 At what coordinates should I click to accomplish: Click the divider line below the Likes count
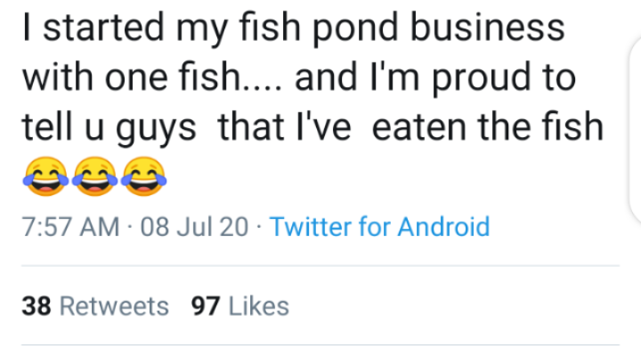pos(320,345)
